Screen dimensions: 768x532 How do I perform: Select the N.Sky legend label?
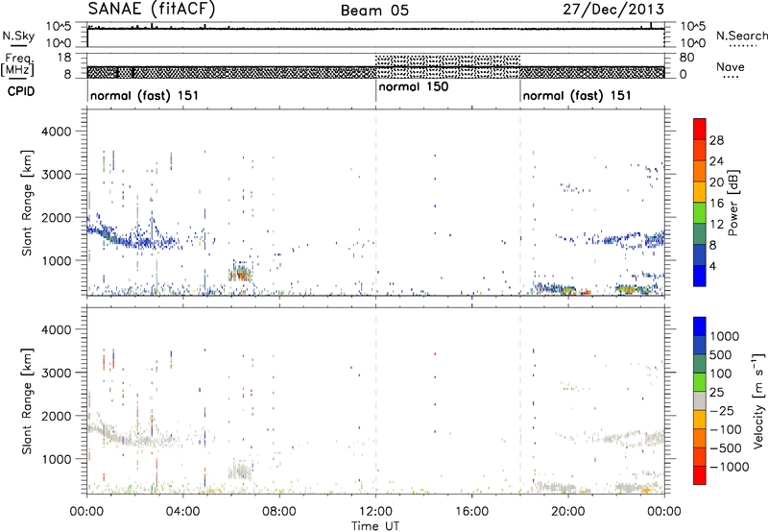click(x=18, y=36)
